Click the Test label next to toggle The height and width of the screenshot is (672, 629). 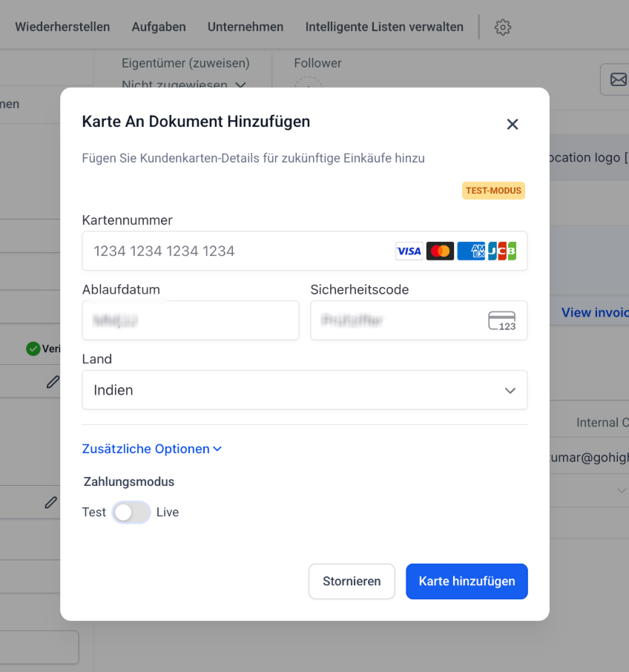click(x=94, y=512)
